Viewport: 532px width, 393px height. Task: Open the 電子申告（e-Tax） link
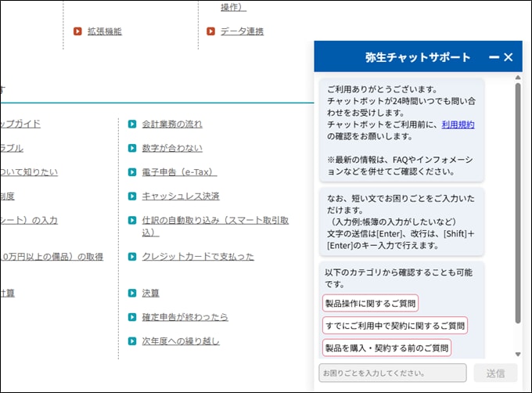pos(179,172)
